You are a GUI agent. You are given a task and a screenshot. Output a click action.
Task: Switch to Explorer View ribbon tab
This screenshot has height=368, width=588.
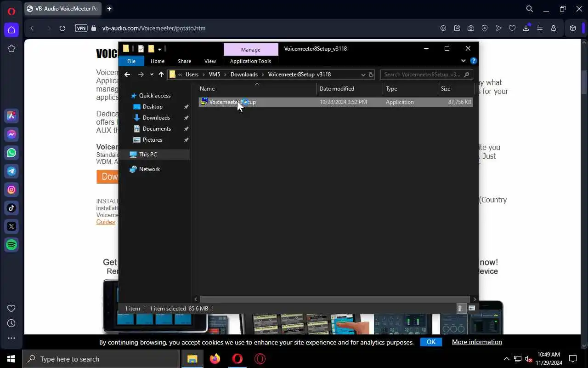click(210, 61)
